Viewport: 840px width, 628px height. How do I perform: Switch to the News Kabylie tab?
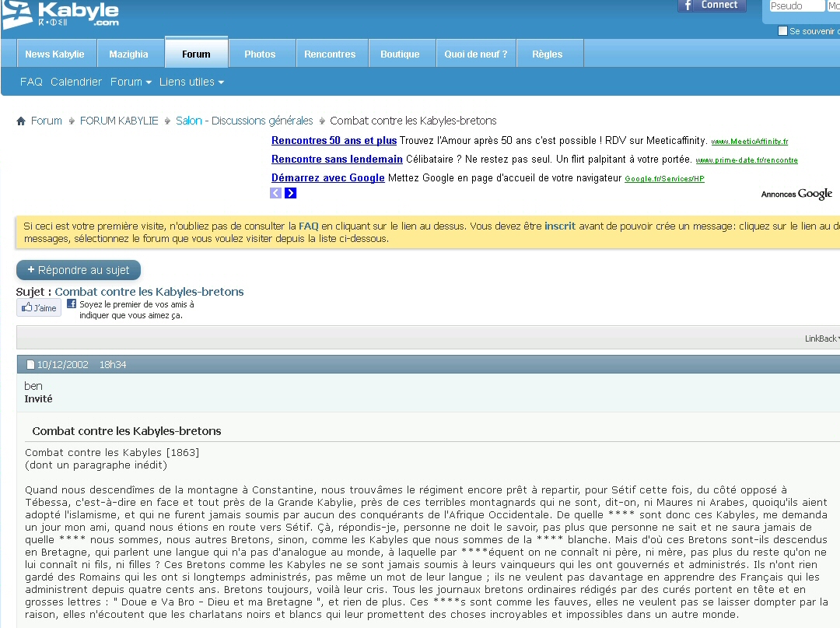coord(54,54)
